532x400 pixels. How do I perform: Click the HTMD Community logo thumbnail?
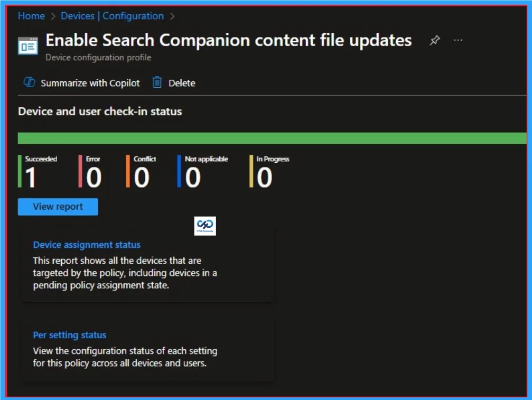tap(205, 226)
